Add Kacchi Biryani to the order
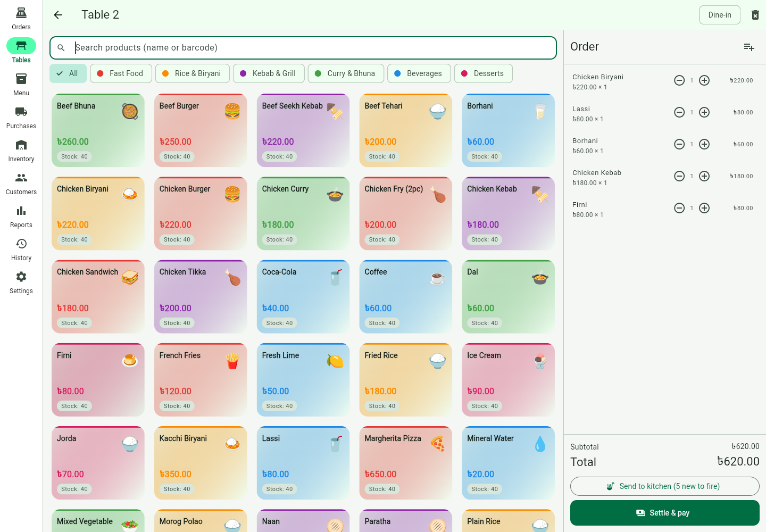Image resolution: width=766 pixels, height=532 pixels. (201, 463)
